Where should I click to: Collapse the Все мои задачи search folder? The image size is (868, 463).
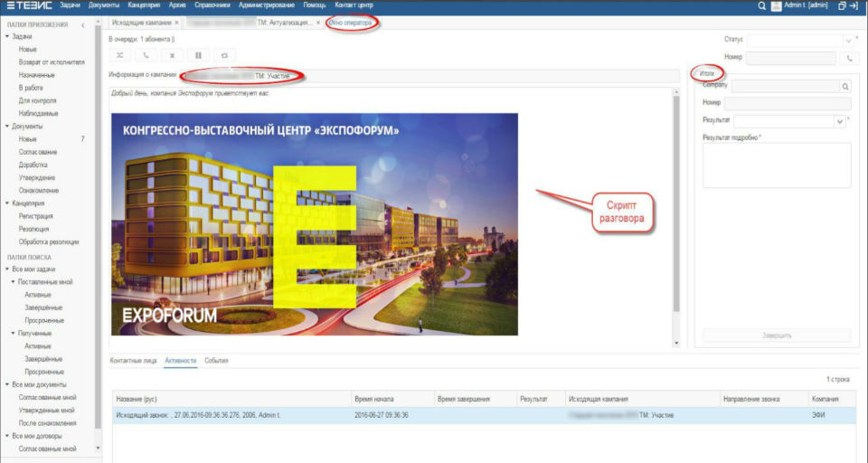[7, 269]
